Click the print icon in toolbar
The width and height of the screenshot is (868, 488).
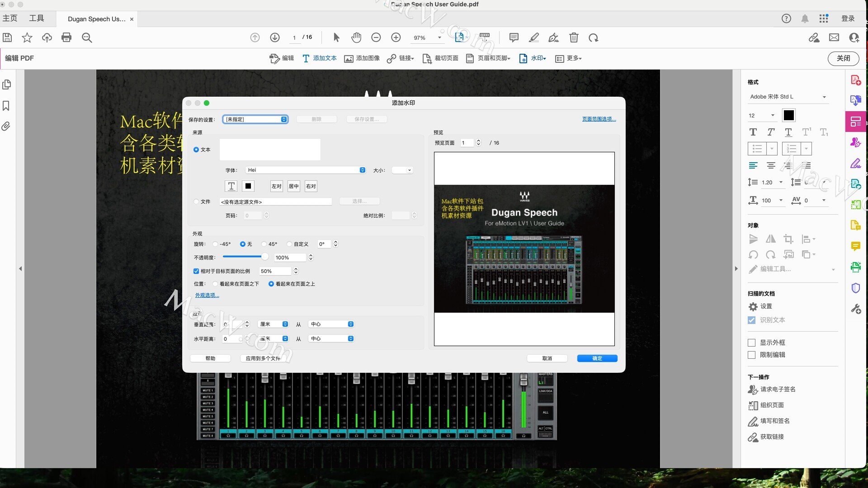66,38
